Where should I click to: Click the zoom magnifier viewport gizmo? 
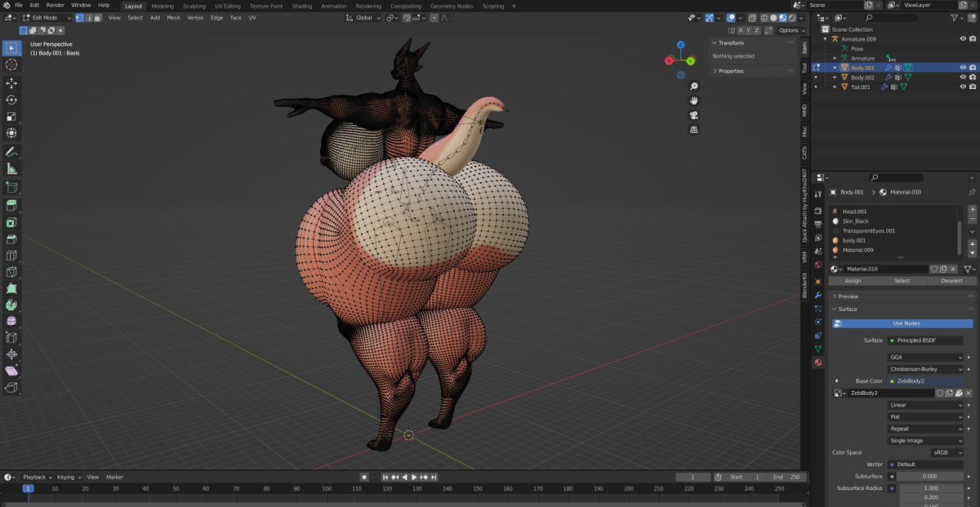(x=693, y=87)
